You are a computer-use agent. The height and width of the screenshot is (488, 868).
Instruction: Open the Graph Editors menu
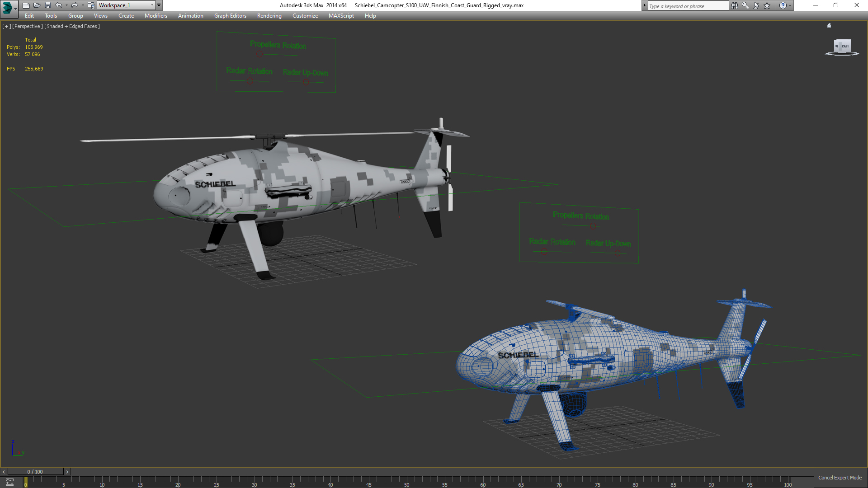pyautogui.click(x=230, y=16)
